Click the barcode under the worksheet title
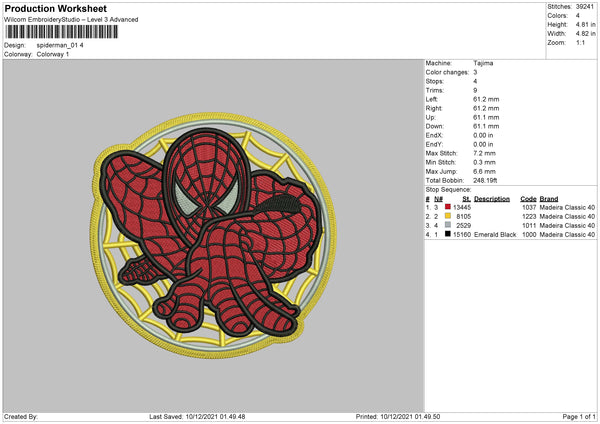 (x=60, y=33)
